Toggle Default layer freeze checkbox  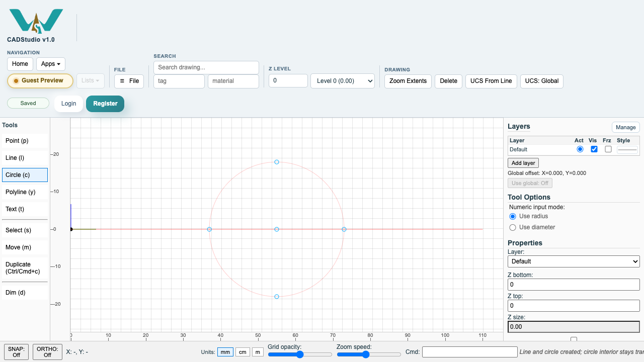[608, 149]
